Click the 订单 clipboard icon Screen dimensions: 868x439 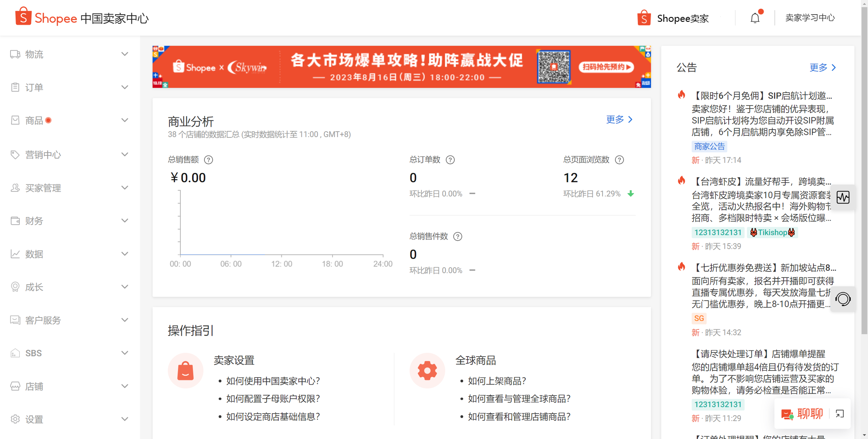pos(15,87)
